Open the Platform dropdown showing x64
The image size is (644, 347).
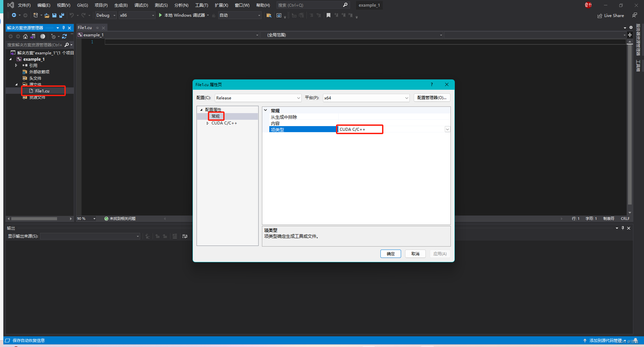click(x=366, y=98)
